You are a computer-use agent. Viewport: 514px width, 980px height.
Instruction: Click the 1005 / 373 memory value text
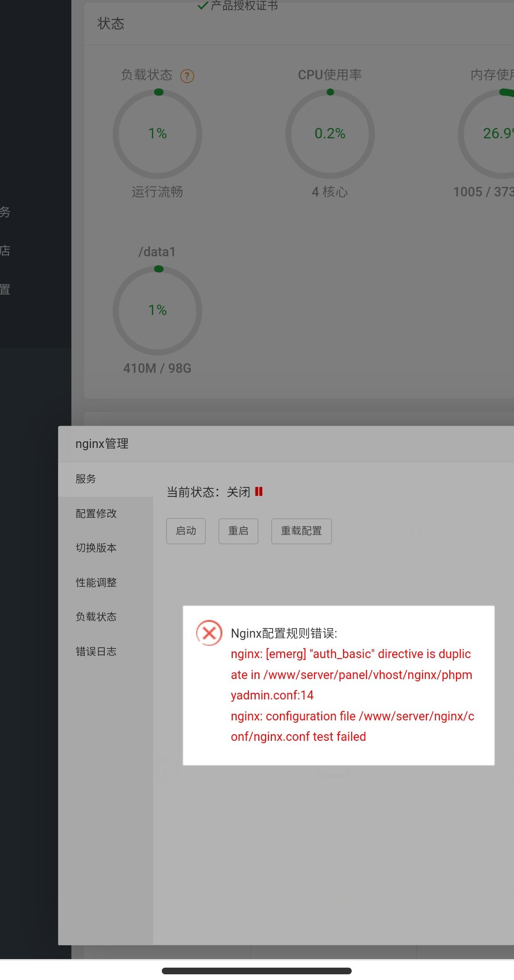(x=484, y=192)
